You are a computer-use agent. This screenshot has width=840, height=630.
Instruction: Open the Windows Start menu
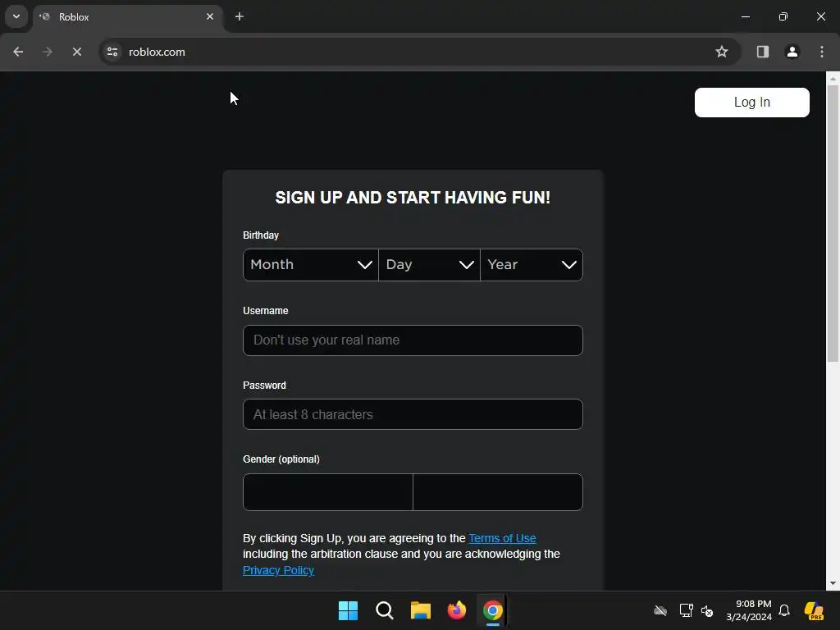click(348, 610)
